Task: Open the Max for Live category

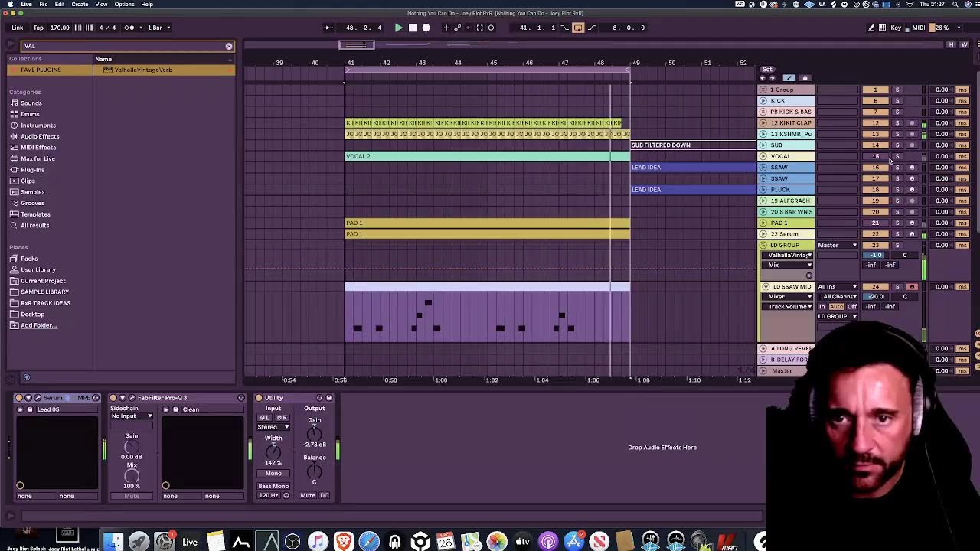Action: [x=38, y=158]
